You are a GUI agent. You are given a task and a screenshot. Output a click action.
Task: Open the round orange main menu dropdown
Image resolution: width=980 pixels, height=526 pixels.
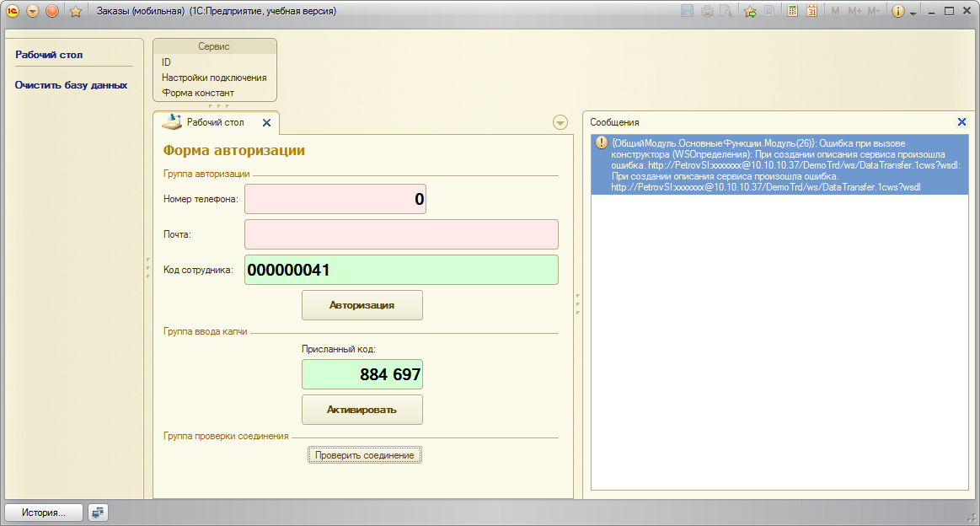[33, 11]
